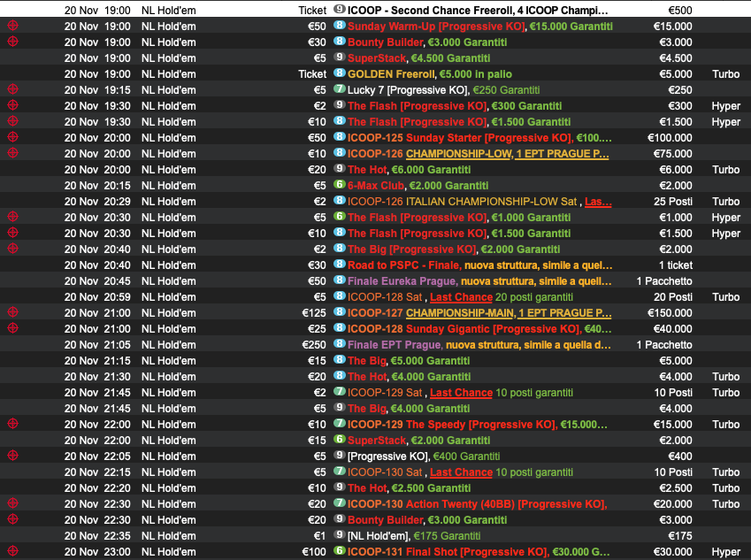
Task: Open the Last Chance link on ICOOP-130 Sat
Action: [461, 472]
